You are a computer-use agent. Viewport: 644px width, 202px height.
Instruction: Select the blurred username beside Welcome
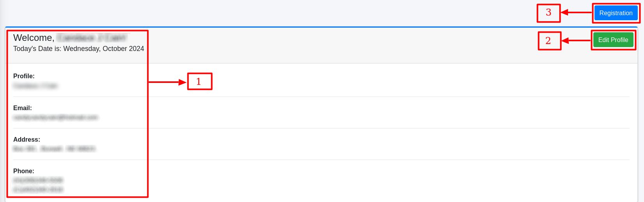tap(92, 38)
